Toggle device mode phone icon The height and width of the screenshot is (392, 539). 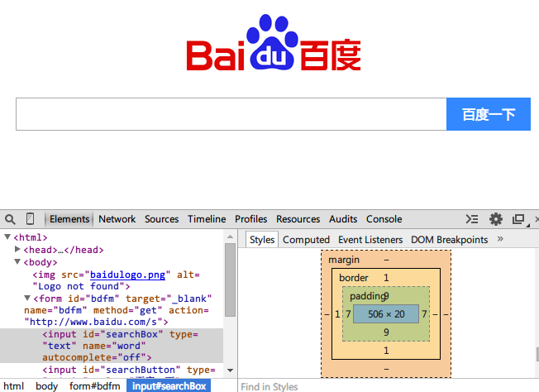[x=31, y=218]
